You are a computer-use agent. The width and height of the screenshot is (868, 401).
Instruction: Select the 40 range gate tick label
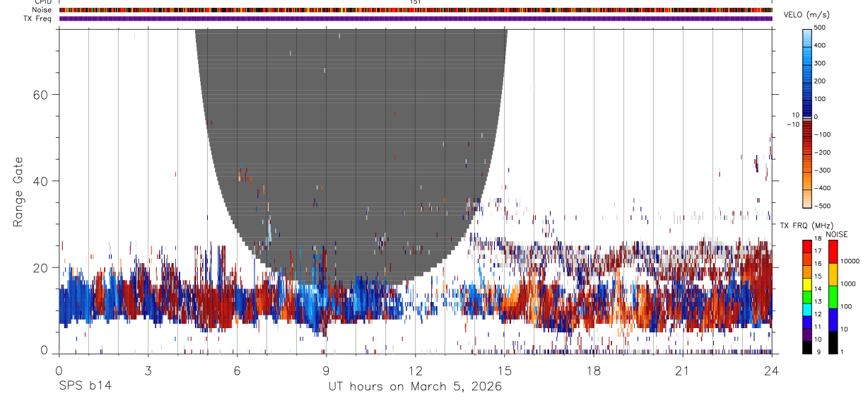tap(39, 181)
